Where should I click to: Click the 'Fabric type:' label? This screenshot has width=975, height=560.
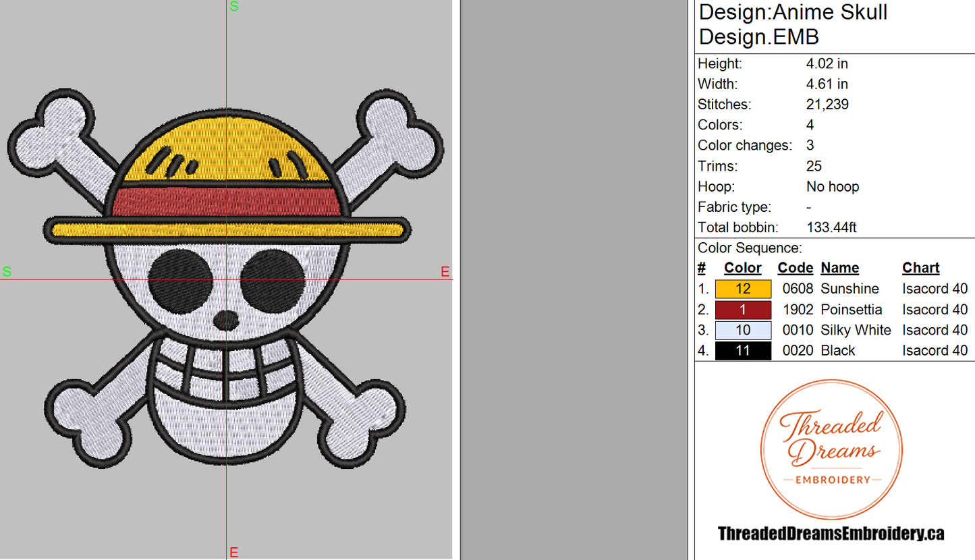coord(734,207)
